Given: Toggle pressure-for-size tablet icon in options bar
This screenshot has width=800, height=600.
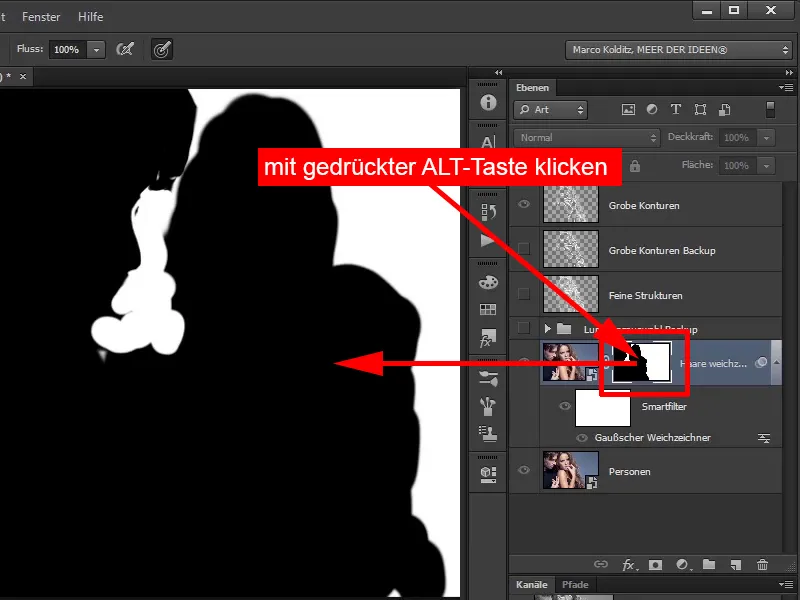Looking at the screenshot, I should tap(161, 49).
